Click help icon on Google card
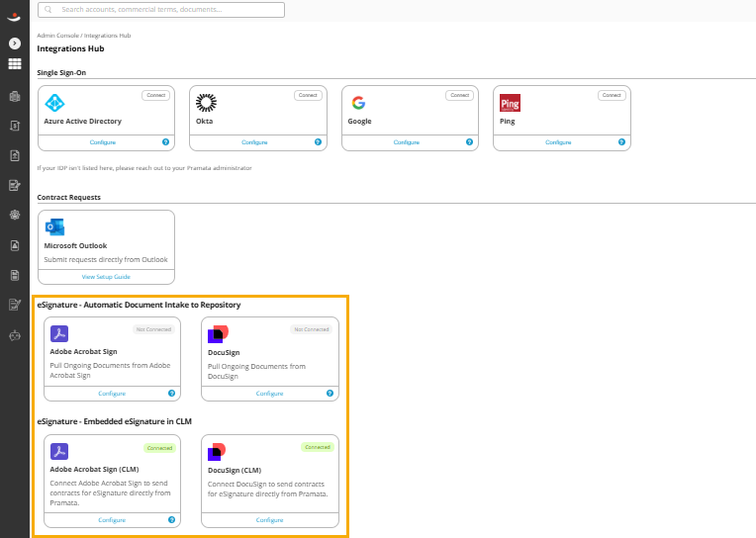Viewport: 756px width, 538px height. click(469, 141)
